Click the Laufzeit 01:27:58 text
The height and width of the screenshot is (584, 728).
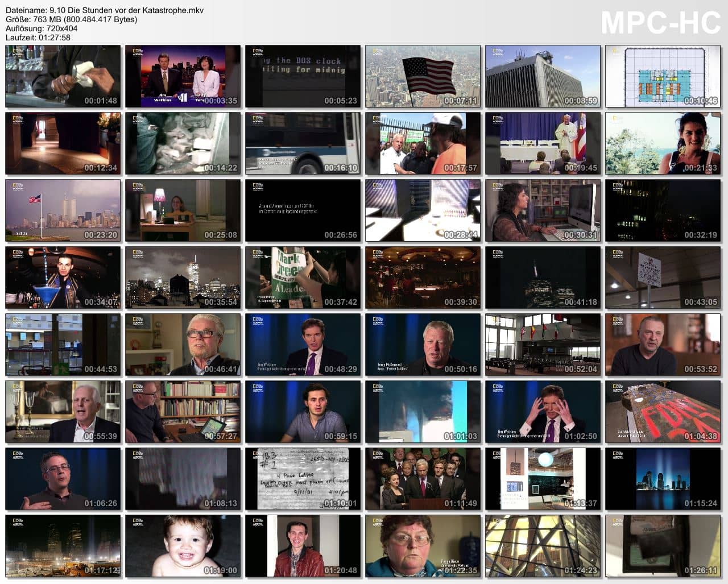[38, 38]
